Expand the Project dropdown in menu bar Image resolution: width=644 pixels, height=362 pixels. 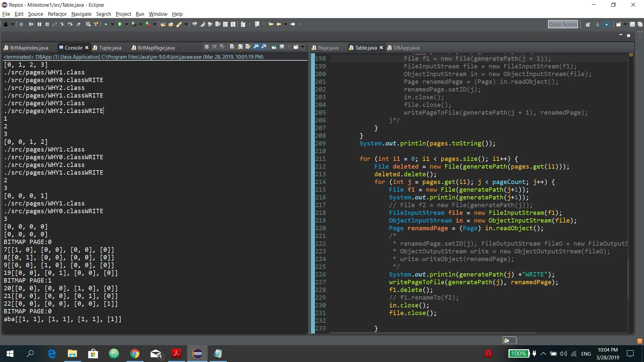pos(123,14)
